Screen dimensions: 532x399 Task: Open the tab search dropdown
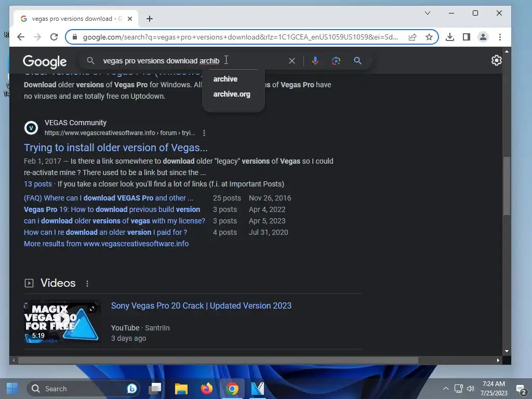(x=428, y=13)
